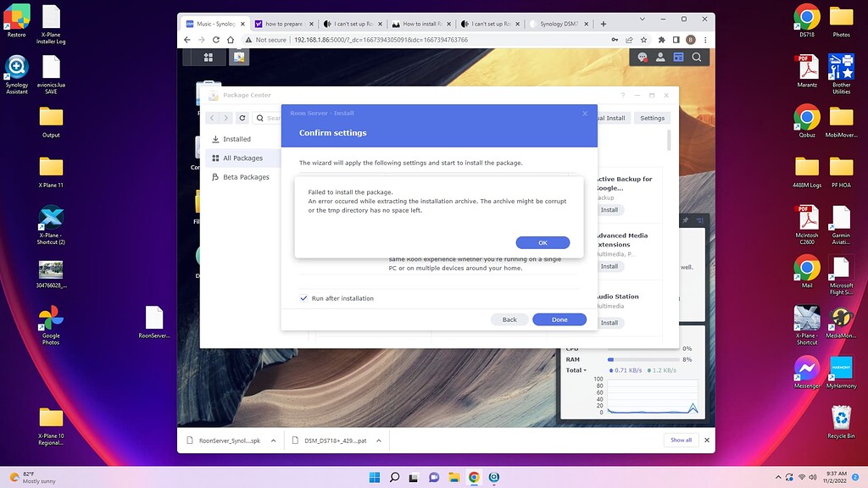Open the widgets icon beside DSM search
The width and height of the screenshot is (868, 488).
click(677, 57)
